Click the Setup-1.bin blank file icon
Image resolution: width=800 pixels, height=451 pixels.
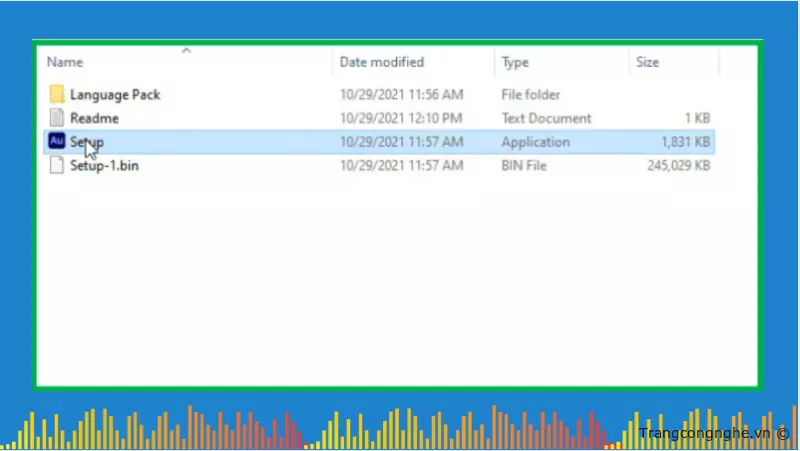click(57, 166)
